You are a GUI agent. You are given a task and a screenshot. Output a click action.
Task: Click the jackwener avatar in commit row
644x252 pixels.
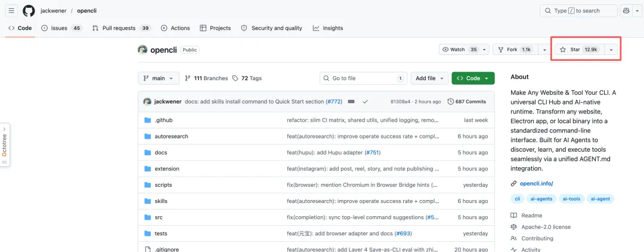tap(147, 102)
